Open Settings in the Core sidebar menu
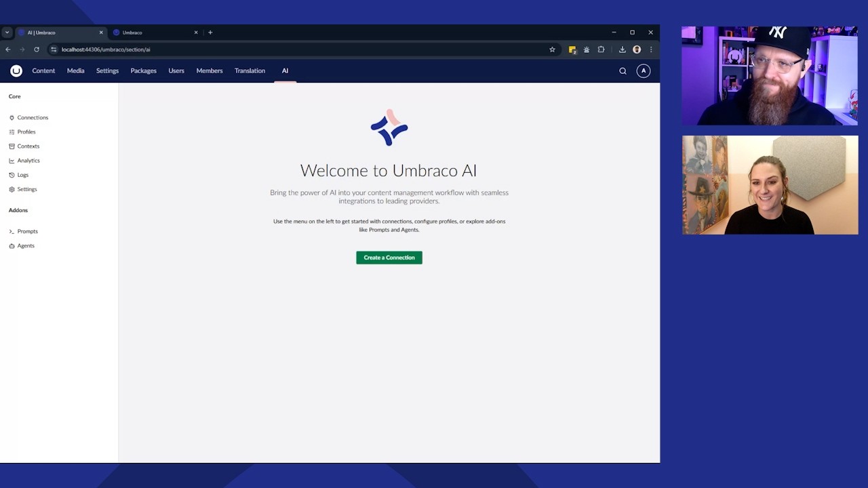Image resolution: width=868 pixels, height=488 pixels. click(x=27, y=189)
